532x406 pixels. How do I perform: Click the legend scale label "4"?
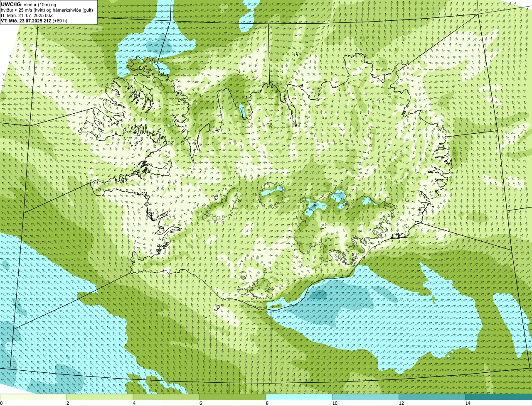(x=134, y=403)
